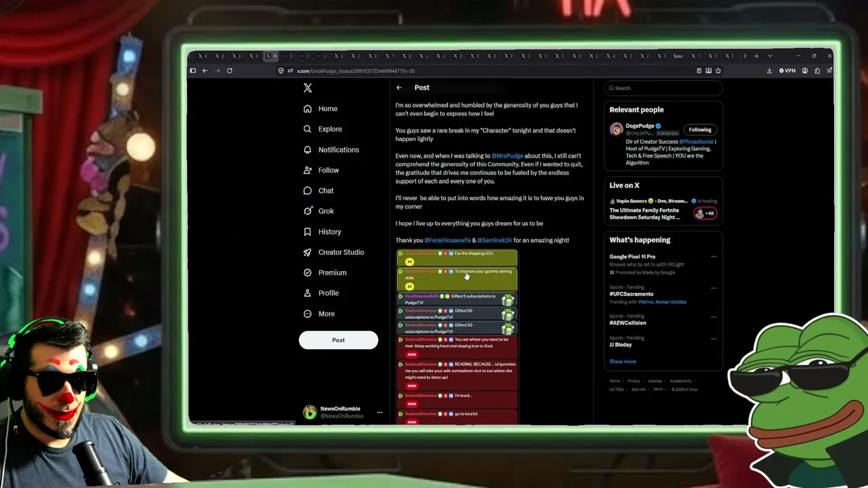Image resolution: width=868 pixels, height=488 pixels.
Task: Click Show more under What's happening
Action: (x=623, y=362)
